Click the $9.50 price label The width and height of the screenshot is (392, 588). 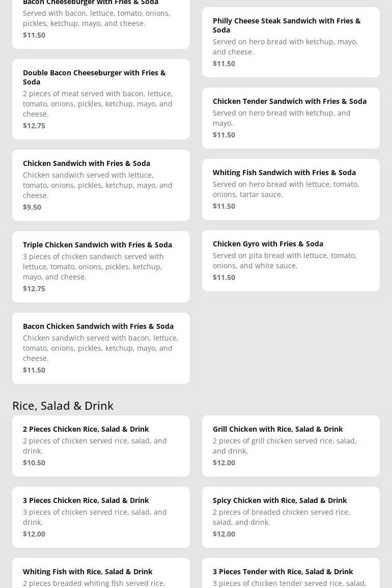pyautogui.click(x=32, y=207)
